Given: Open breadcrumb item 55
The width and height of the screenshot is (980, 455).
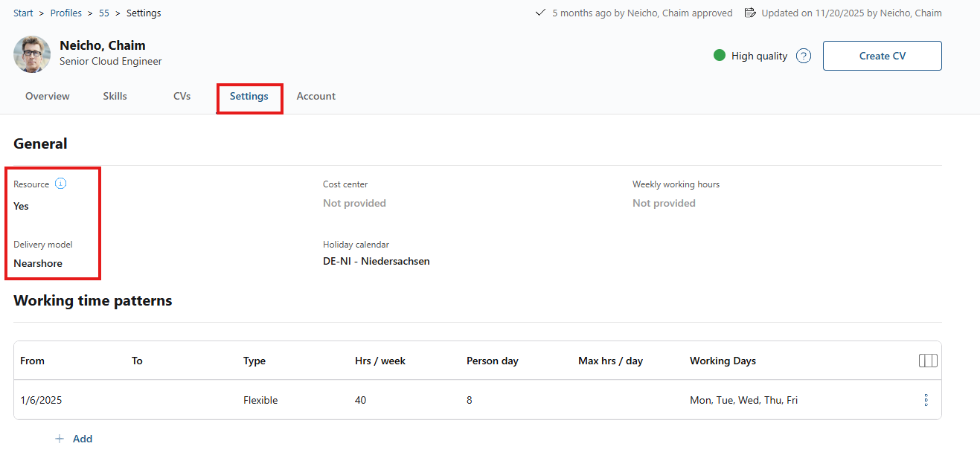Looking at the screenshot, I should [x=104, y=13].
